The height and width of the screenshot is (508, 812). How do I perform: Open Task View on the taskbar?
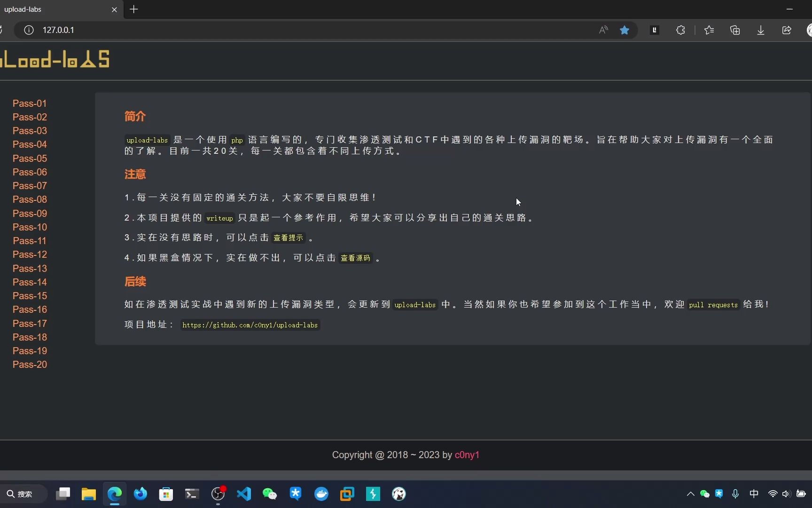pyautogui.click(x=63, y=494)
